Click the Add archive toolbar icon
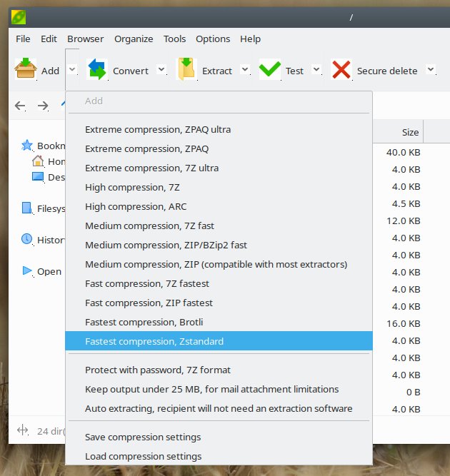Image resolution: width=450 pixels, height=476 pixels. coord(26,69)
